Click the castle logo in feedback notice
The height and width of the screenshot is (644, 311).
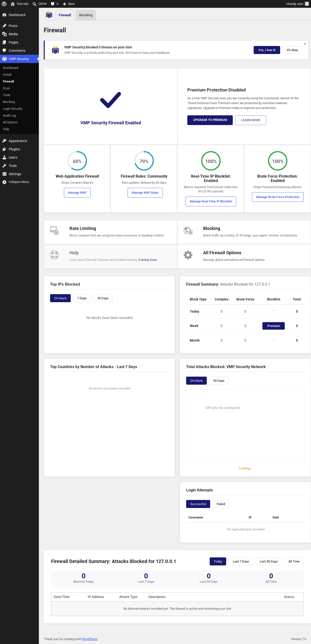pyautogui.click(x=55, y=50)
